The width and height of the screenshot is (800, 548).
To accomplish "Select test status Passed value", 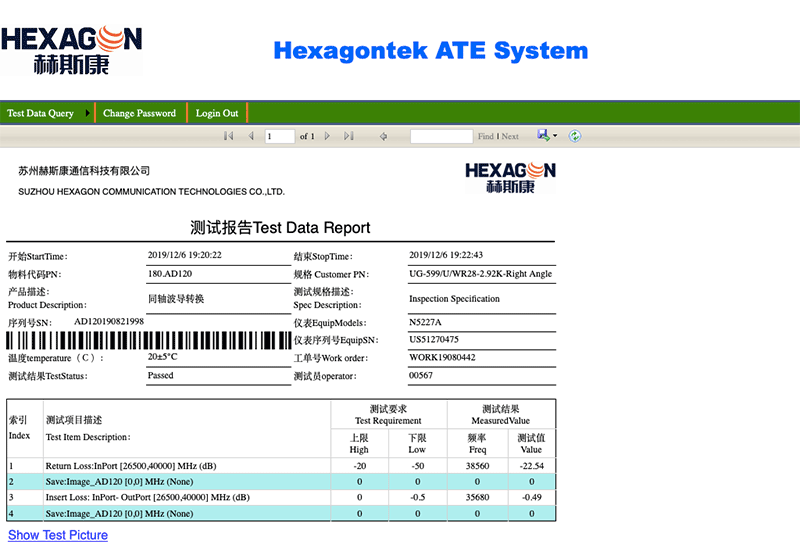I will pyautogui.click(x=161, y=376).
